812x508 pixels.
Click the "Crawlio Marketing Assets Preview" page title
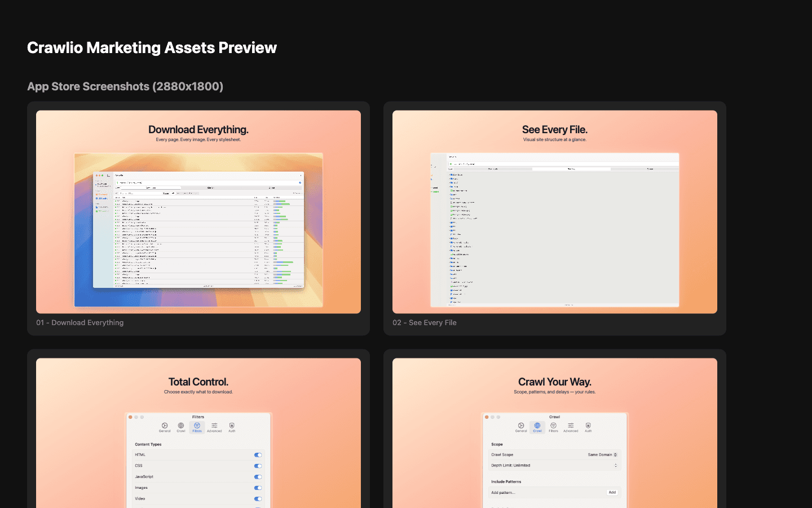click(152, 48)
